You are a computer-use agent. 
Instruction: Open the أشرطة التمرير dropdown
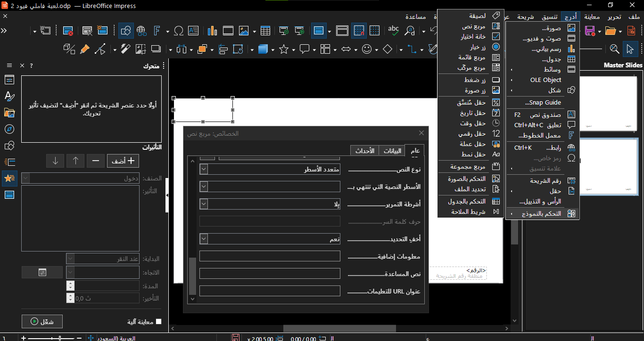tap(204, 204)
